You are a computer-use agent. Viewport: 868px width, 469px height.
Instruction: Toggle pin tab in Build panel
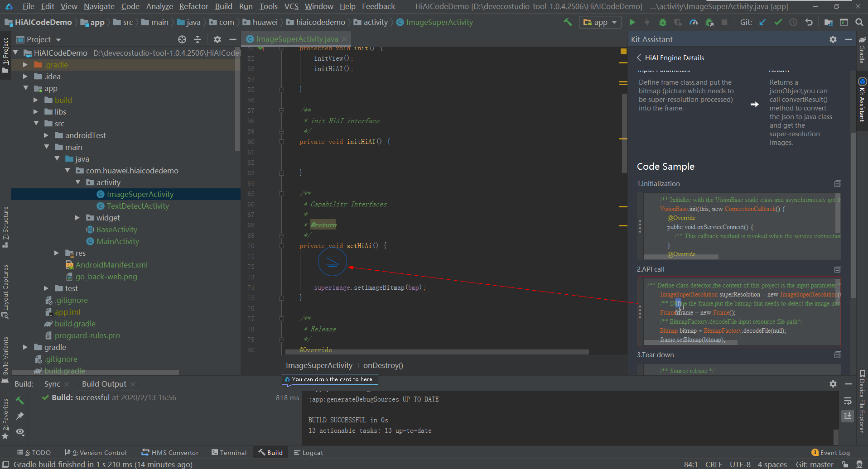20,416
